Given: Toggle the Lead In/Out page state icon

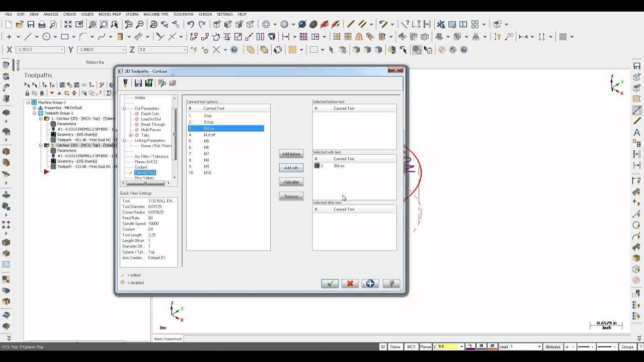Looking at the screenshot, I should point(136,119).
